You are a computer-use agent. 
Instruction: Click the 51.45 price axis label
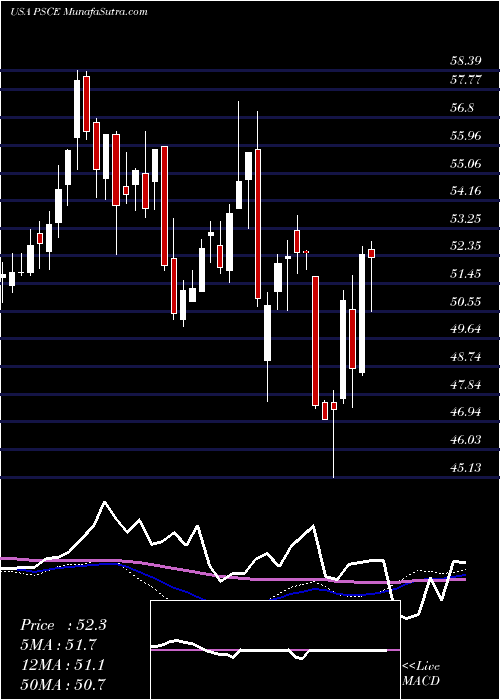pos(466,274)
